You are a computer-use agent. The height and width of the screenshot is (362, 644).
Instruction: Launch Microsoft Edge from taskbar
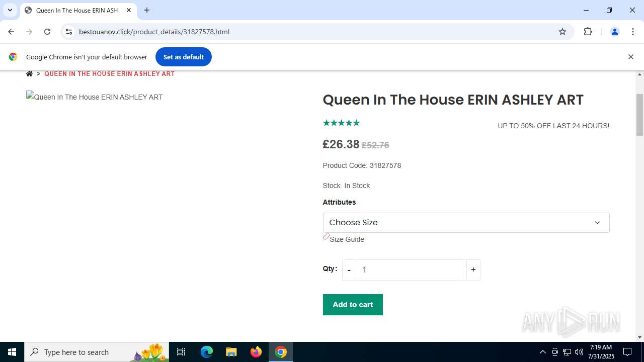[x=207, y=352]
